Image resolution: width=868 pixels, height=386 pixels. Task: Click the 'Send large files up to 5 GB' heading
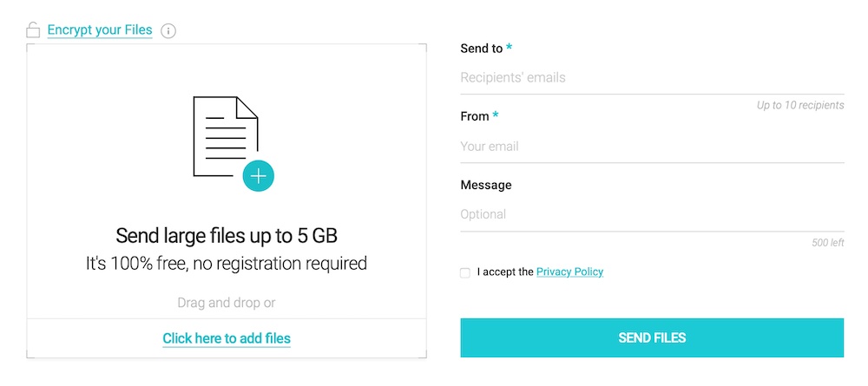click(227, 235)
